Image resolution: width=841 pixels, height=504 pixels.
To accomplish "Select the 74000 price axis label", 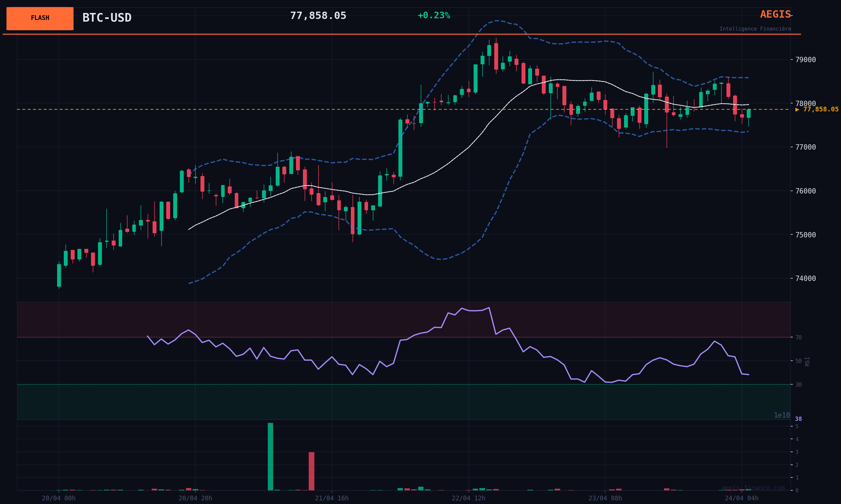I will [x=805, y=279].
